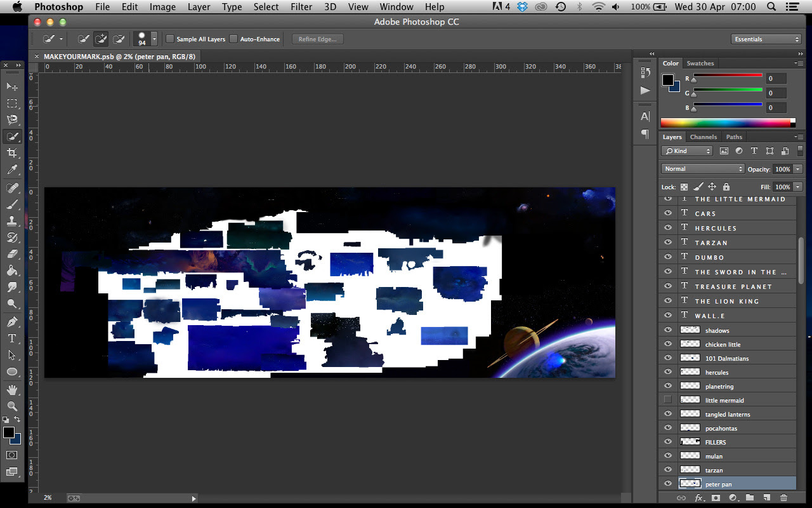
Task: Select the Healing Brush tool
Action: click(12, 188)
